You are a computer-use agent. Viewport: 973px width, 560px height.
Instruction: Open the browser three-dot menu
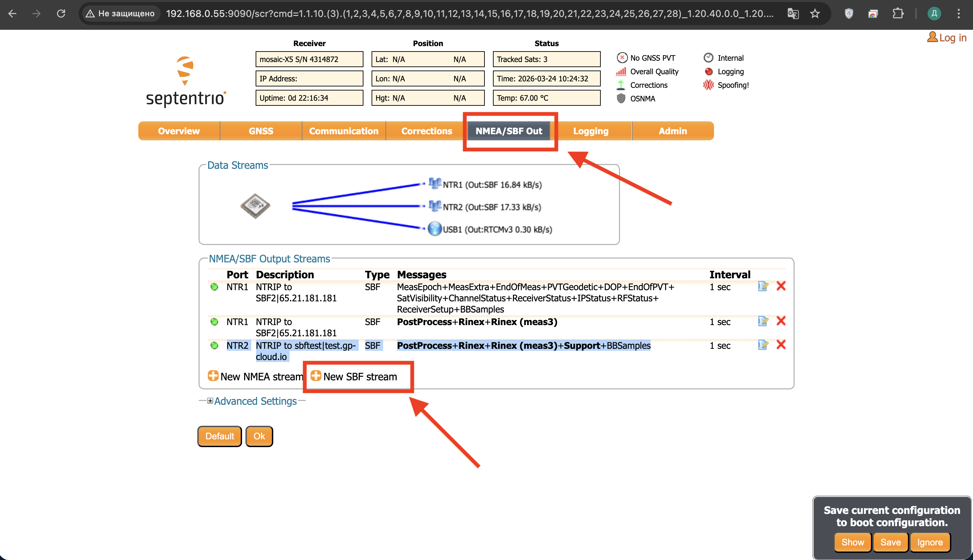(958, 14)
